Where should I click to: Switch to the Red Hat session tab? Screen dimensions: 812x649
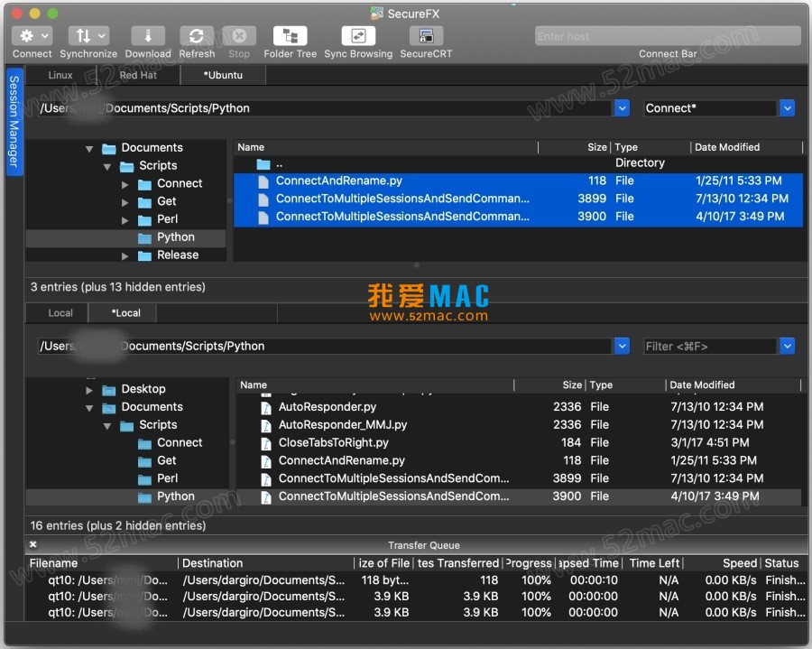[x=138, y=75]
